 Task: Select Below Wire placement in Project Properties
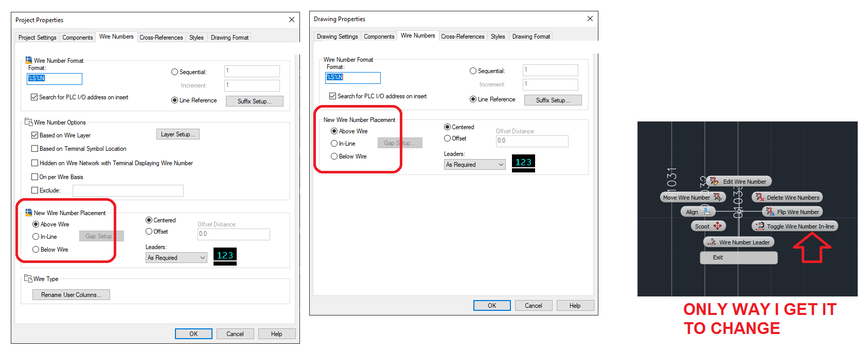(x=36, y=249)
